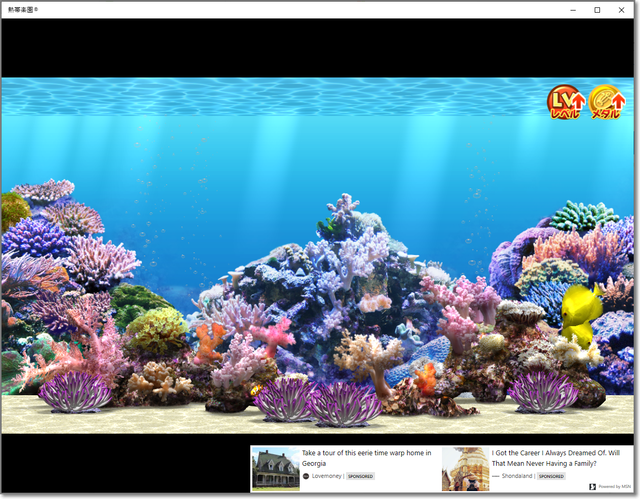Click the SPONSORED tag beside Lovemoney
The height and width of the screenshot is (499, 640).
tap(360, 476)
